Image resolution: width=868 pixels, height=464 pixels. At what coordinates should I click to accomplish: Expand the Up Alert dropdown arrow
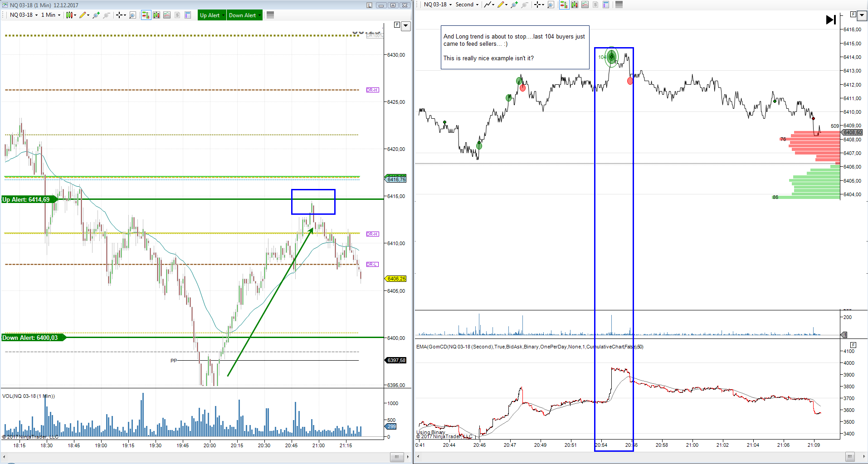point(224,15)
